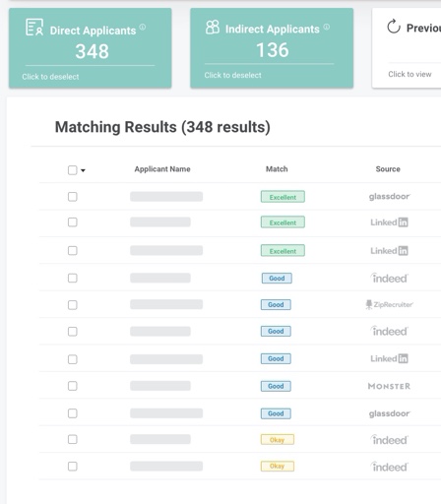
Task: Sort by the Applicant Name column header
Action: pos(162,169)
